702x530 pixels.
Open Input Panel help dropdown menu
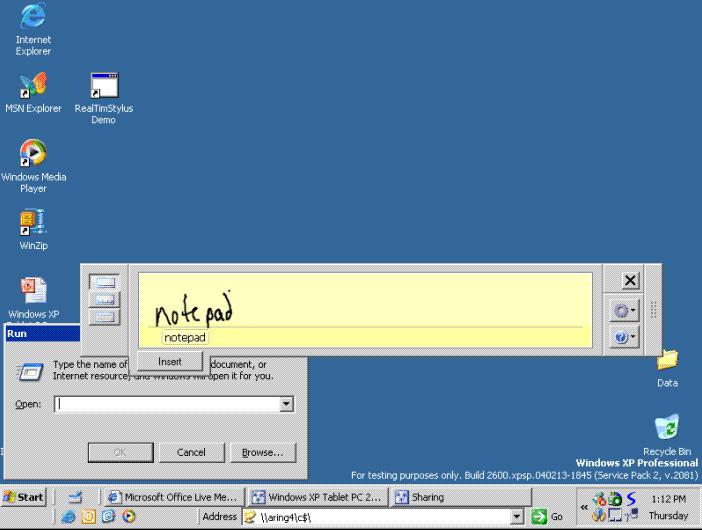point(624,337)
